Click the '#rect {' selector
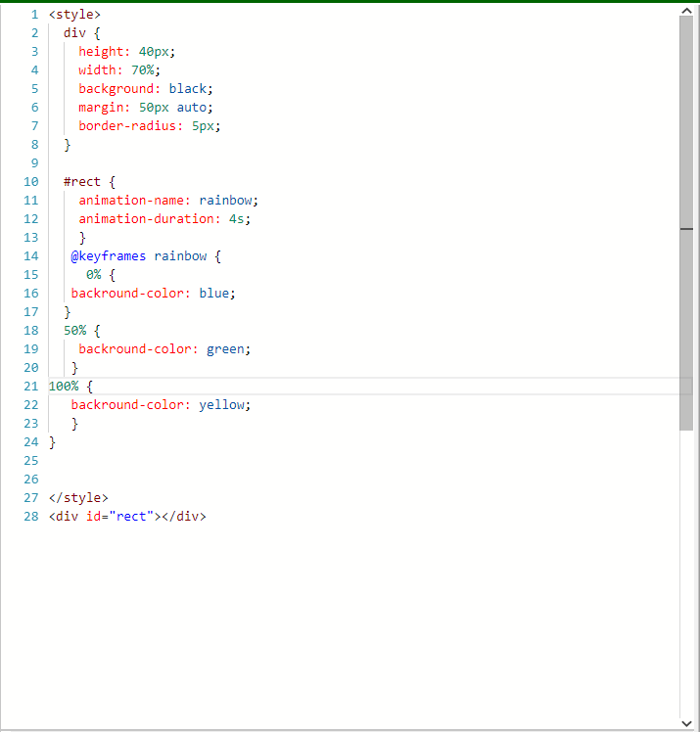700x732 pixels. pos(89,182)
